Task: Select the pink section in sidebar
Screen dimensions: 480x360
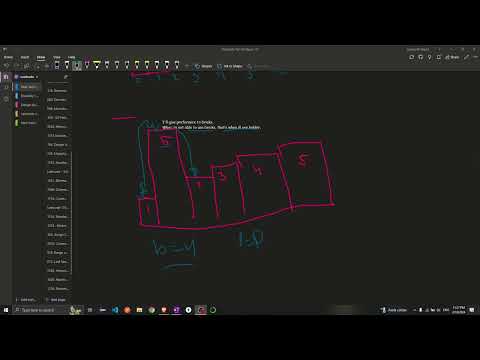Action: (28, 105)
